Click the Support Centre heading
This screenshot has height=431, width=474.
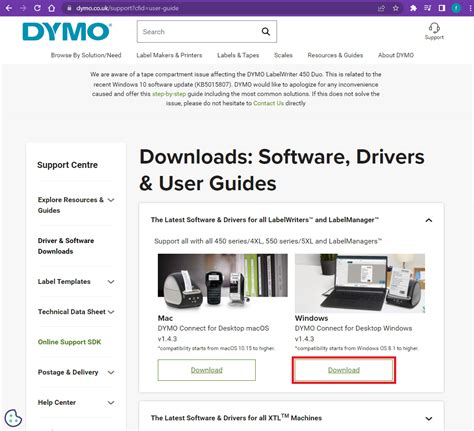pyautogui.click(x=67, y=165)
